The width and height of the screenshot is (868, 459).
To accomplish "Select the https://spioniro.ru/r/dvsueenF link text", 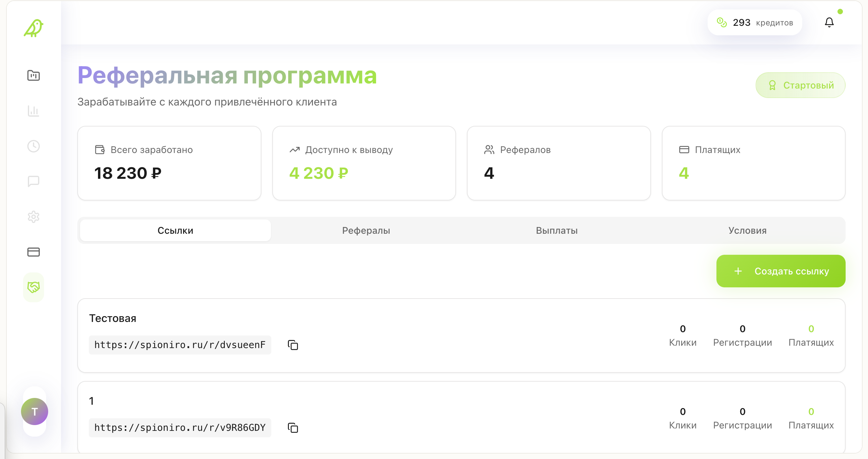I will click(x=180, y=345).
